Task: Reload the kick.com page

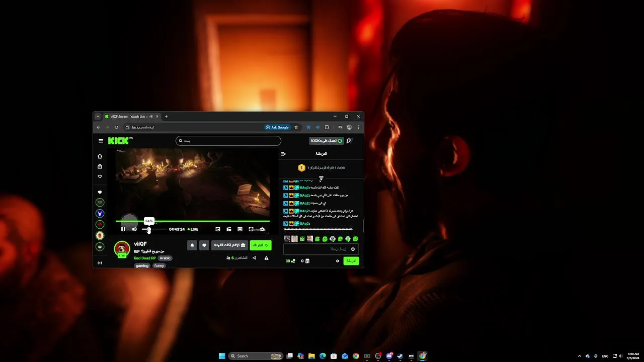Action: [x=117, y=127]
